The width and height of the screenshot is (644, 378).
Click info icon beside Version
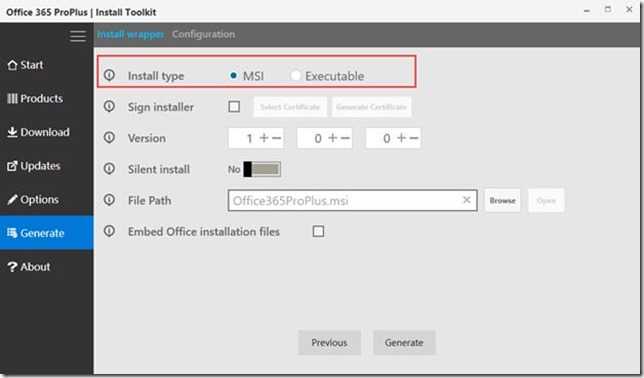[109, 138]
